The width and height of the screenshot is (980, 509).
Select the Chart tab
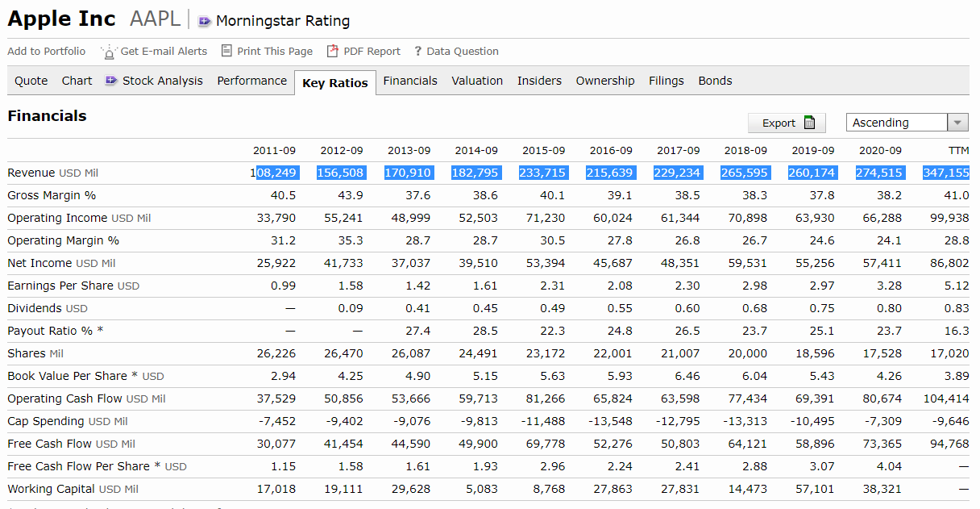(x=77, y=81)
